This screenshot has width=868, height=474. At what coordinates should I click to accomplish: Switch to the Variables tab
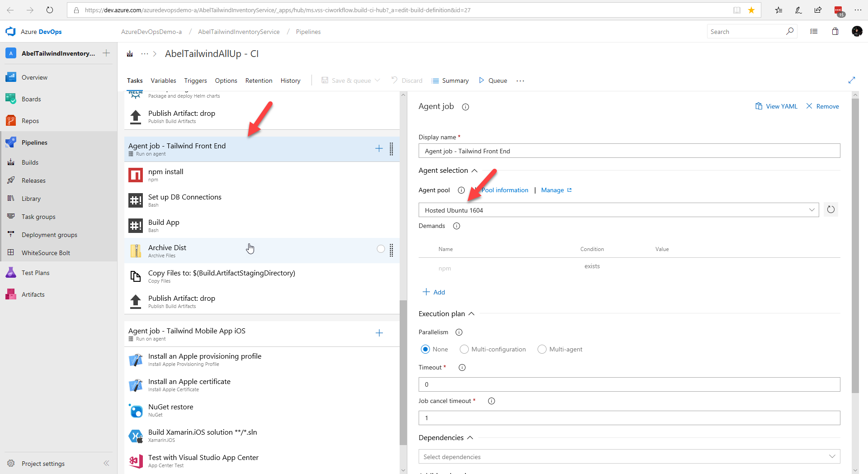(x=163, y=81)
